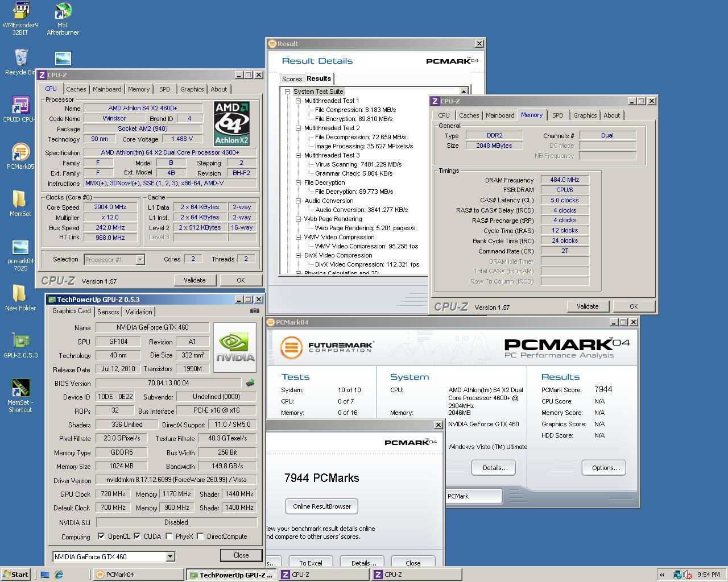Open the Validation tab in GPU-Z
The image size is (728, 582).
tap(139, 312)
